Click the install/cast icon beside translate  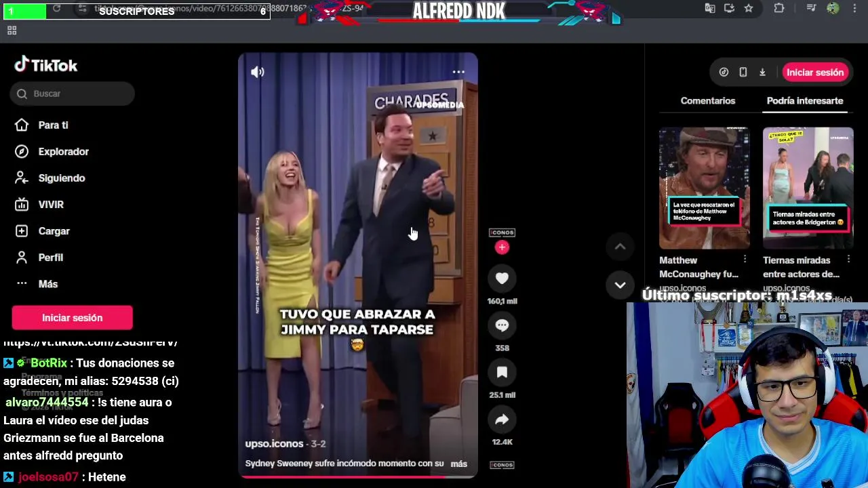[x=729, y=8]
